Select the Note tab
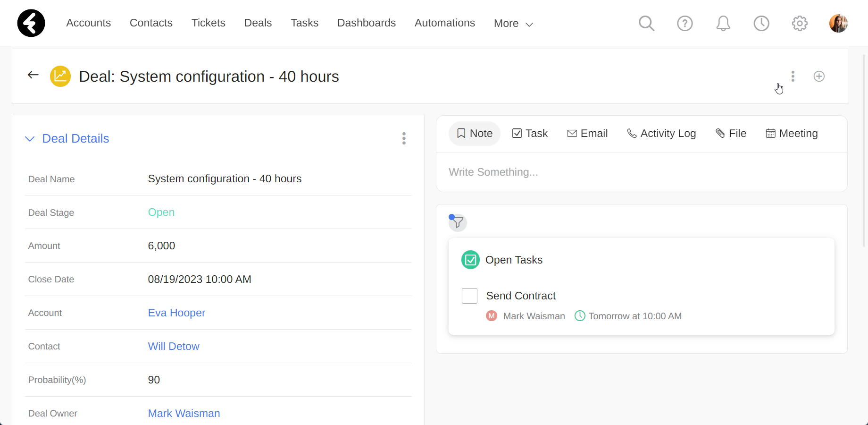The height and width of the screenshot is (425, 868). (475, 134)
